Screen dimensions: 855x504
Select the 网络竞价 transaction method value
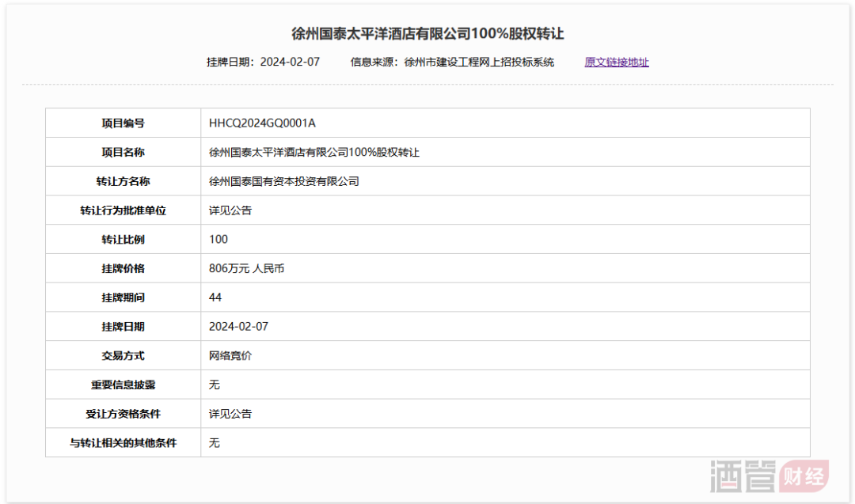click(x=230, y=355)
